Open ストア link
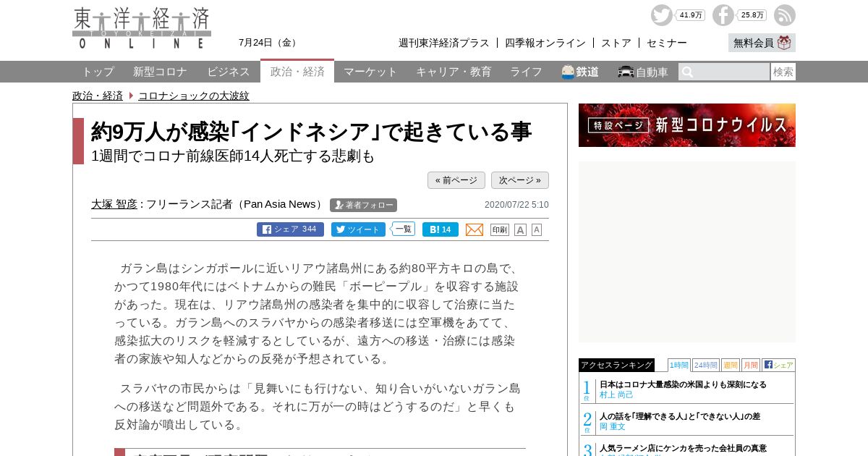Screen dimensions: 868x456 [x=616, y=43]
